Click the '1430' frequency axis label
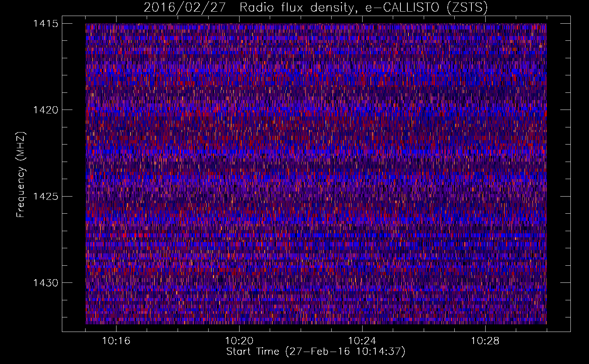Screen dimensions: 589x364 click(x=46, y=283)
